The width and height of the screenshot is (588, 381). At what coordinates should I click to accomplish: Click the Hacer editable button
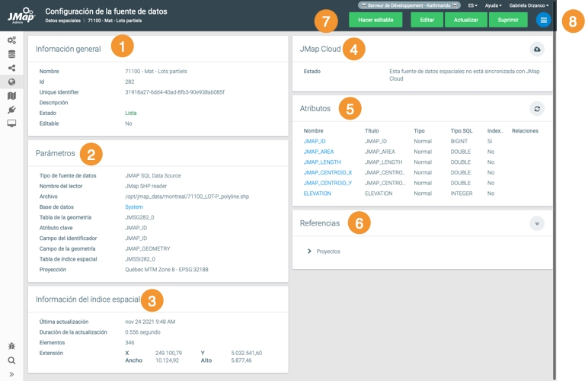click(375, 21)
